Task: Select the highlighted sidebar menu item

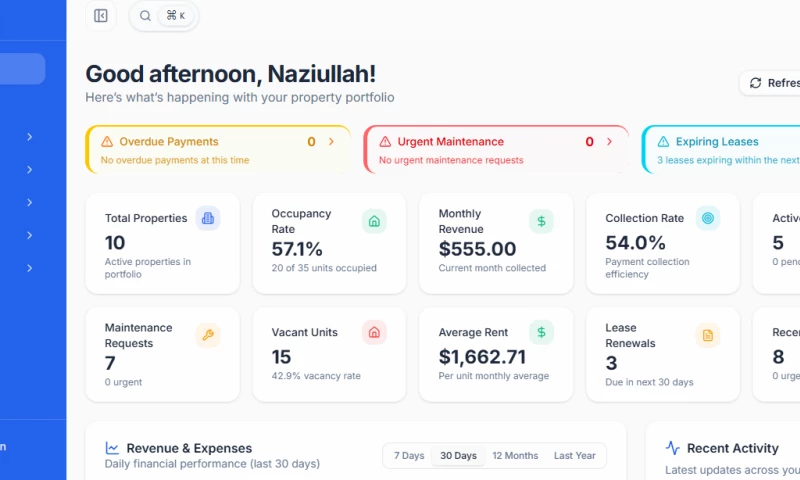Action: 21,69
